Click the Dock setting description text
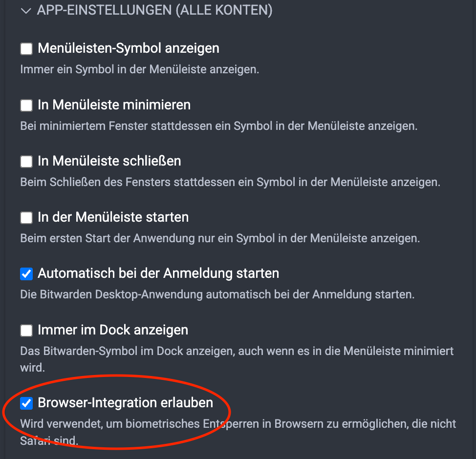Viewport: 476px width, 459px height. [237, 351]
